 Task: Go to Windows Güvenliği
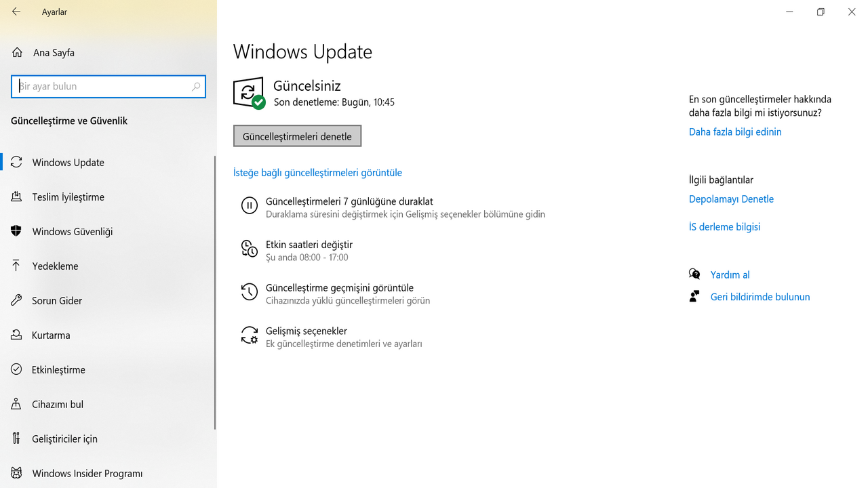(108, 231)
